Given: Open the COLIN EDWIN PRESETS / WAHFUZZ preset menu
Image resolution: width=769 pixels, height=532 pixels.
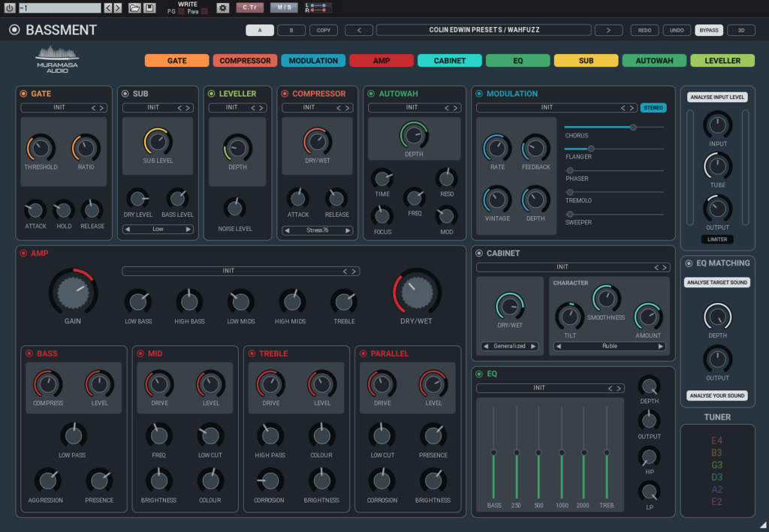Looking at the screenshot, I should [x=484, y=30].
